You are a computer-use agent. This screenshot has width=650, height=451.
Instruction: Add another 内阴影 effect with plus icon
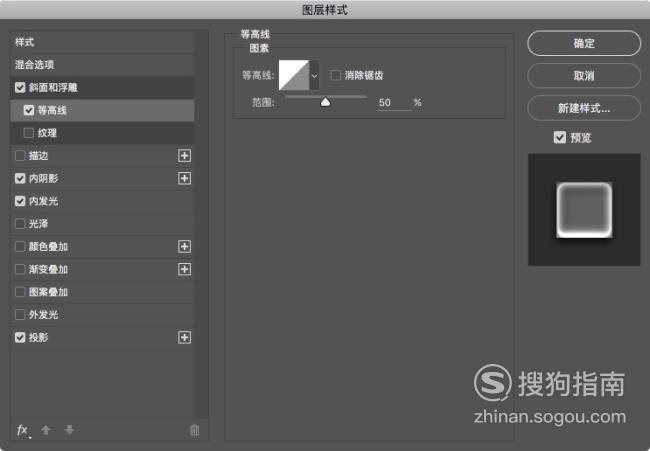tap(184, 178)
